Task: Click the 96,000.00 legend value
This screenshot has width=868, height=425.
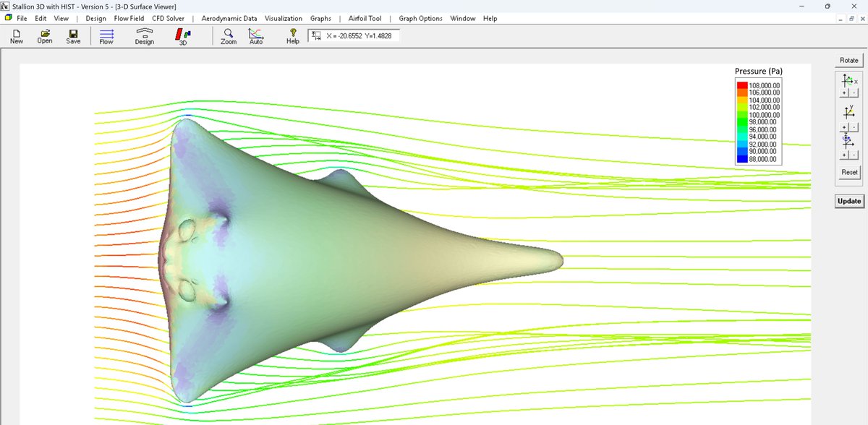Action: [x=762, y=129]
